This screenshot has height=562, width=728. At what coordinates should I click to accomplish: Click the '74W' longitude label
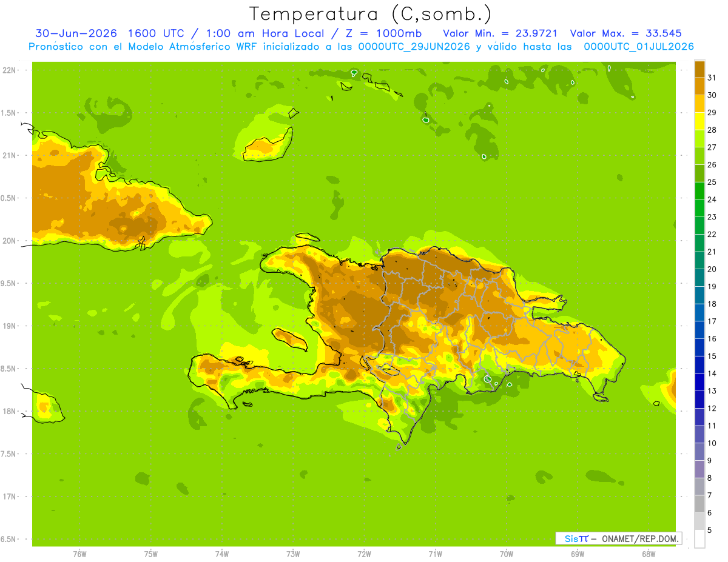[x=221, y=554]
